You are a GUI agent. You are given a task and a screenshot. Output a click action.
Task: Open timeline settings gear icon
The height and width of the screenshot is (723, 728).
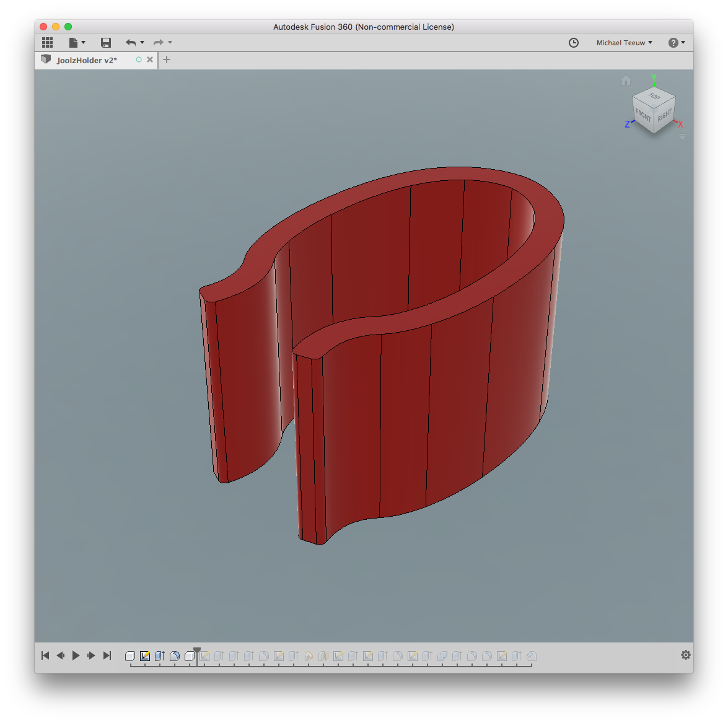click(x=685, y=655)
